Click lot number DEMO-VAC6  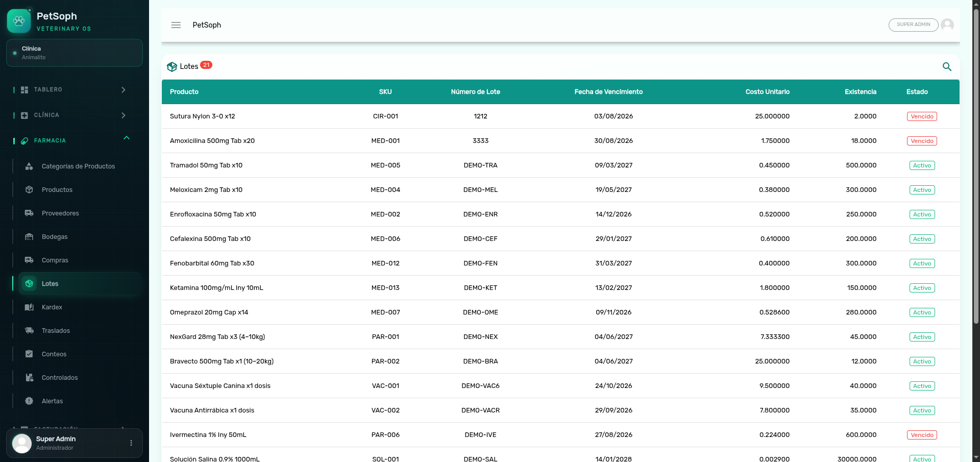pos(480,386)
